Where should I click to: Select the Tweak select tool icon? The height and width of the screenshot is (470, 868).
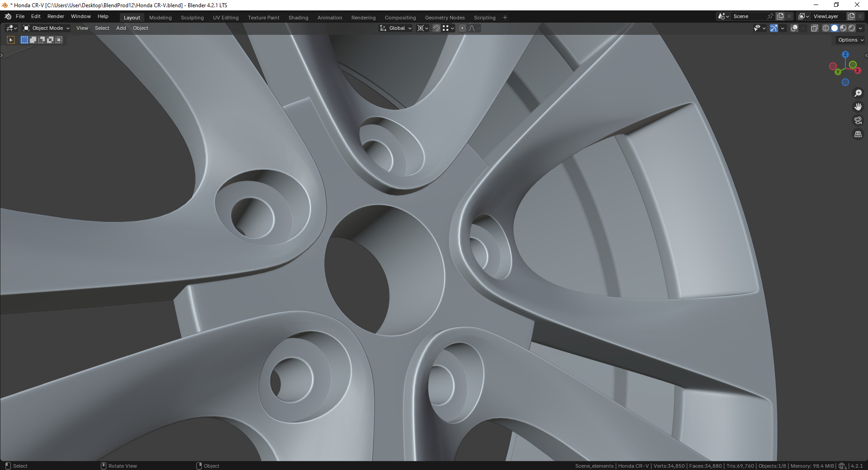[11, 40]
